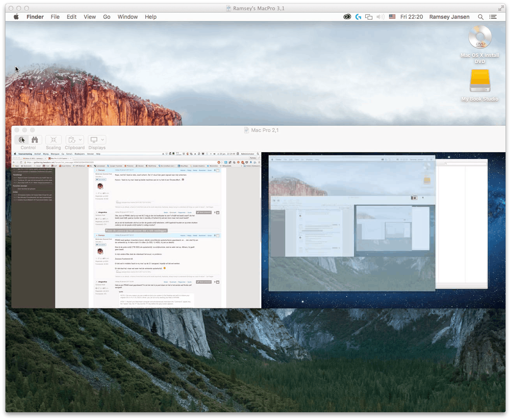
Task: Open the Mac OS X Install DVD icon
Action: pyautogui.click(x=480, y=37)
